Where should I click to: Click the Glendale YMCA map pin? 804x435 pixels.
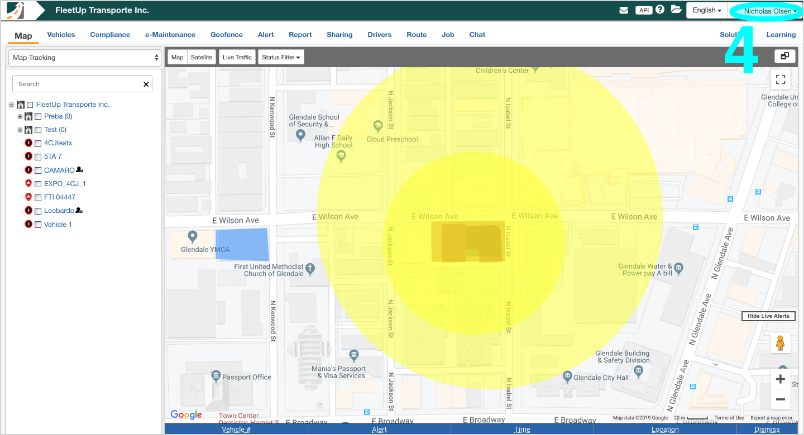pyautogui.click(x=192, y=236)
